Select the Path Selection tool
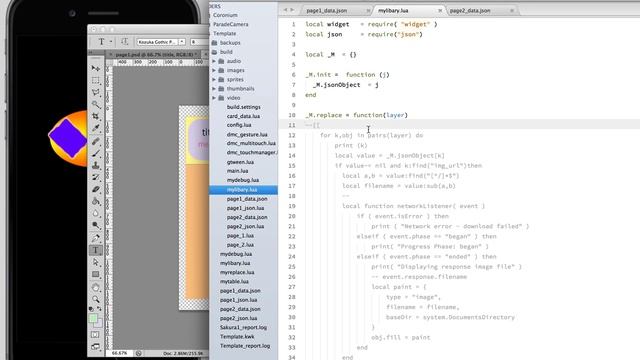 (x=96, y=262)
